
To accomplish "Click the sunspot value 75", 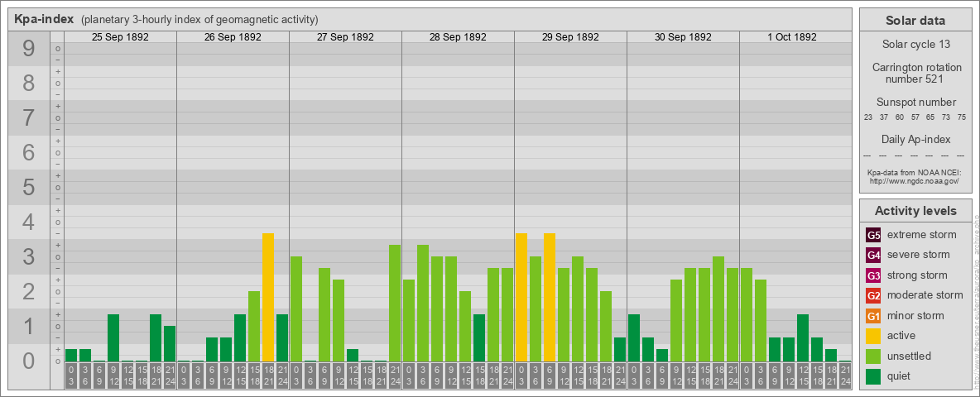I will pos(962,117).
